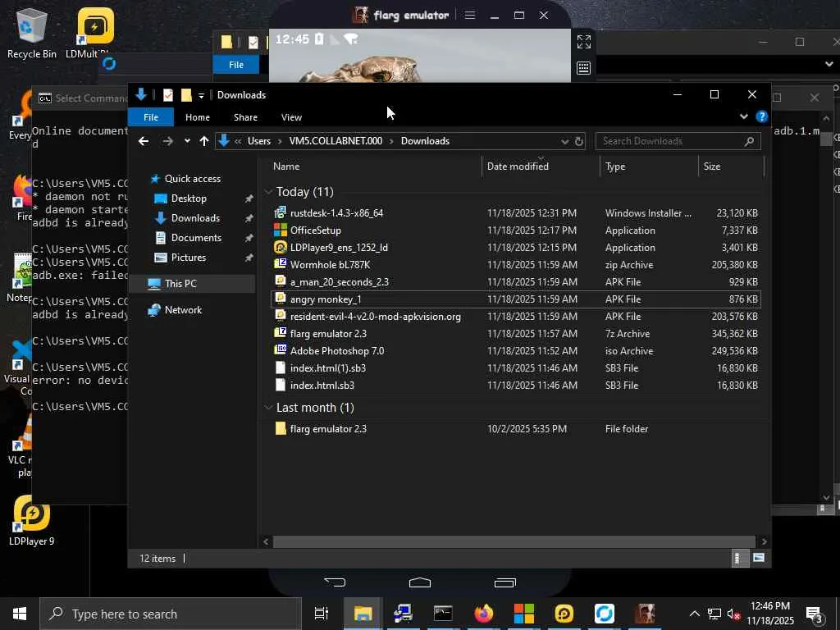Collapse the Last month (1) group
Screen dimensions: 840x630
(268, 408)
